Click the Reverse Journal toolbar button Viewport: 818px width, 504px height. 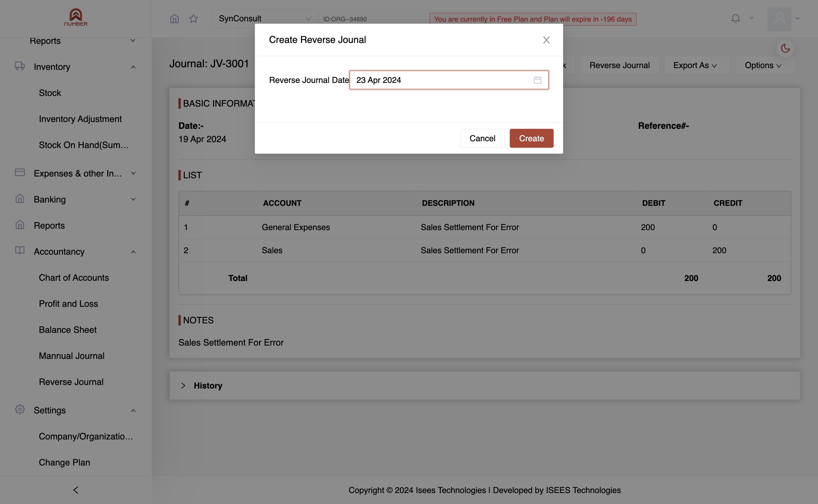[619, 65]
